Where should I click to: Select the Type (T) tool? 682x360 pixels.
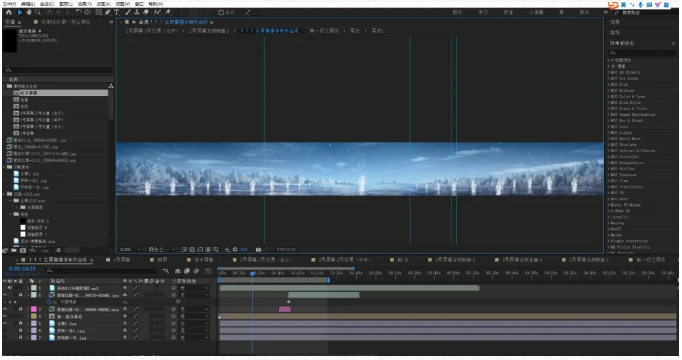pyautogui.click(x=117, y=12)
